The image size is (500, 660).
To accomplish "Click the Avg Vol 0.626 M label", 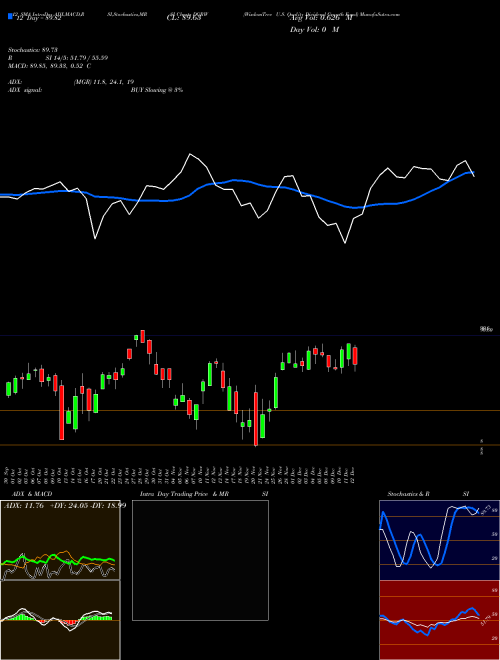I will coord(321,18).
